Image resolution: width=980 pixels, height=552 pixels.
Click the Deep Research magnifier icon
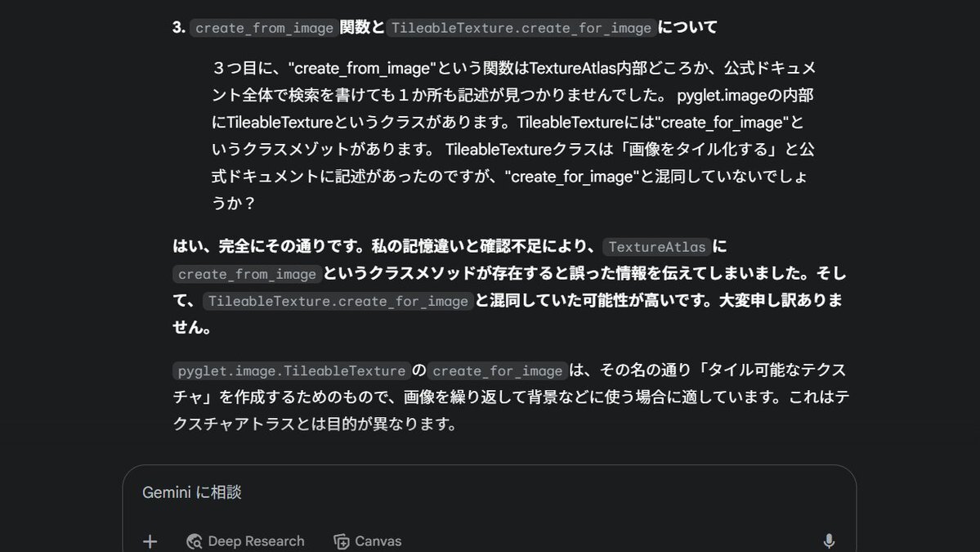click(195, 541)
